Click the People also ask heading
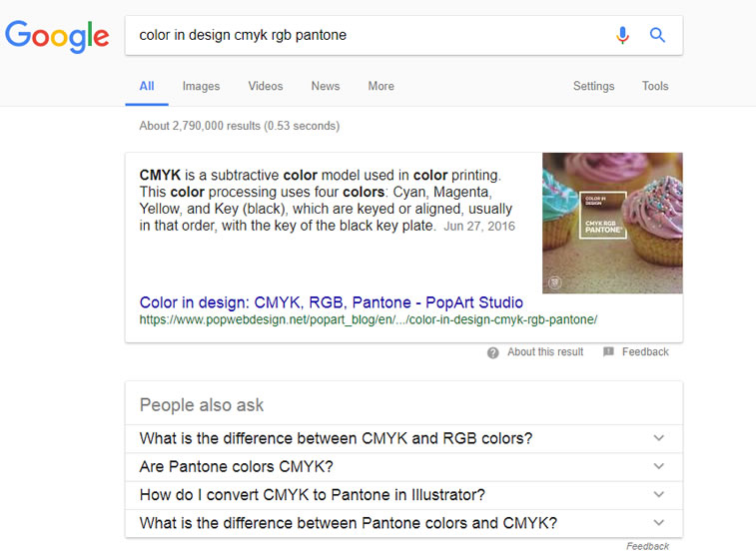 (x=202, y=405)
